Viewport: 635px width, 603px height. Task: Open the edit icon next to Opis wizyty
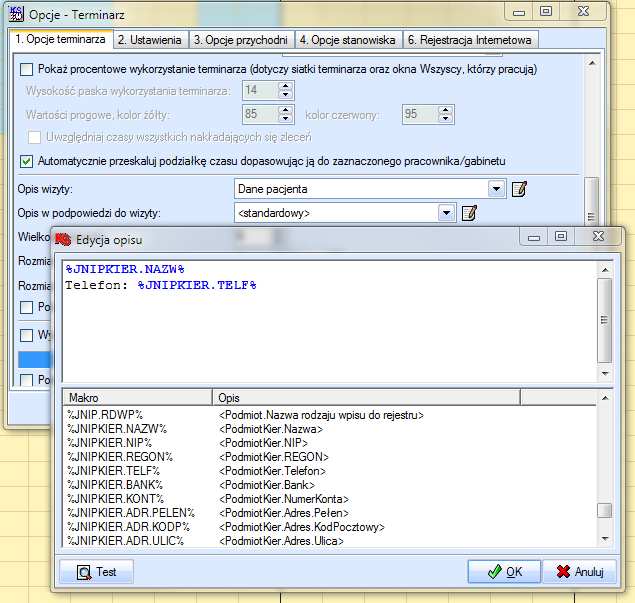pos(519,189)
